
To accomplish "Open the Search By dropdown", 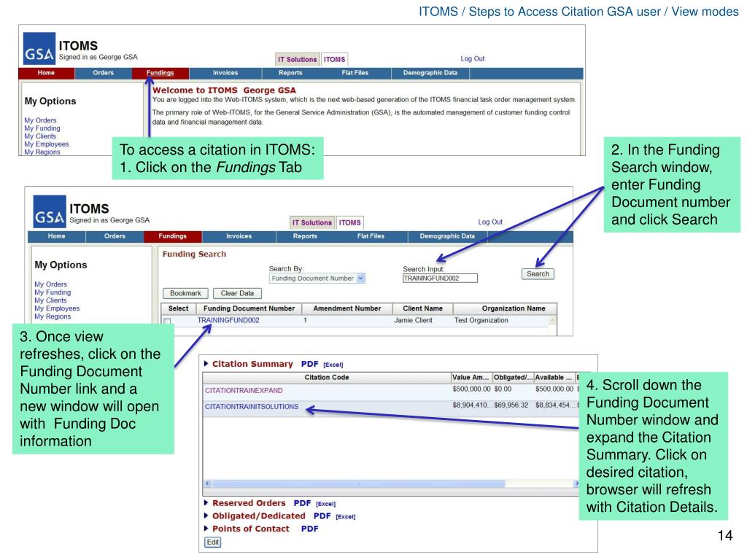I will [361, 279].
